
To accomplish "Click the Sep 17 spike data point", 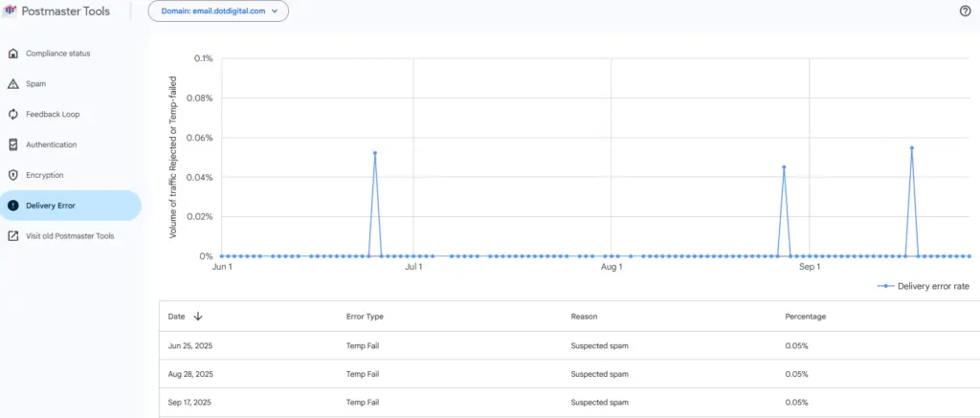I will click(x=912, y=147).
